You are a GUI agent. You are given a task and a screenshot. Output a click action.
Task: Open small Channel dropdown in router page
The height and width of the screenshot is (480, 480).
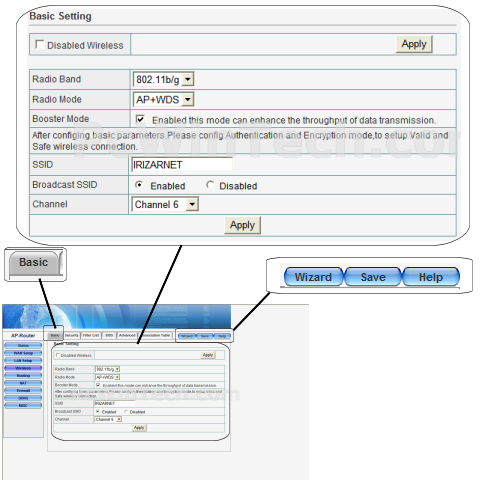[108, 419]
